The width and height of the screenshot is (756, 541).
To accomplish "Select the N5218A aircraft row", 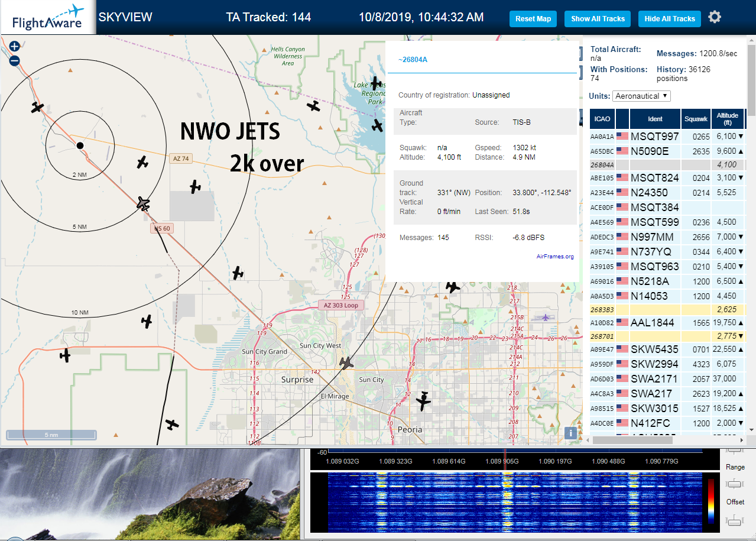I will pyautogui.click(x=668, y=281).
